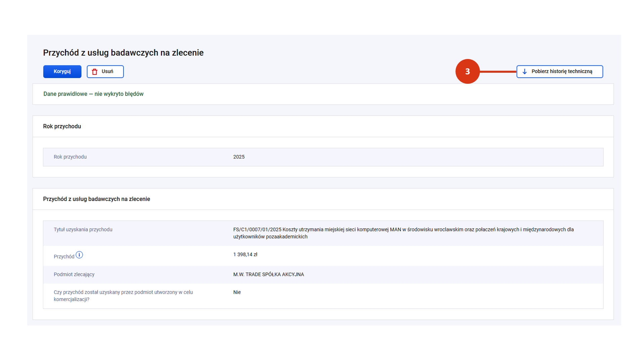Click the info icon next to Przychód

[79, 255]
